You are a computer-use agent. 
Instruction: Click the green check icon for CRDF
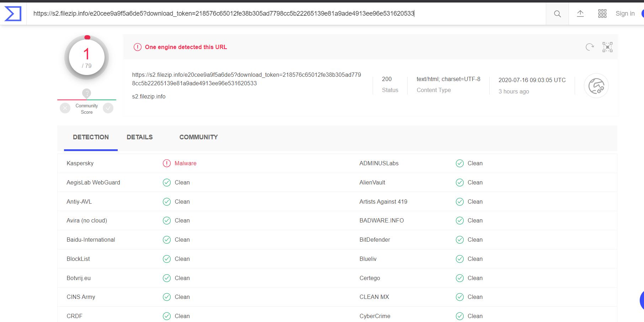(x=167, y=316)
